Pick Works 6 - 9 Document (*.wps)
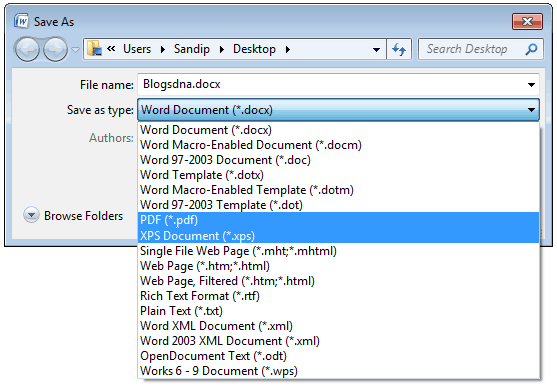 tap(338, 371)
